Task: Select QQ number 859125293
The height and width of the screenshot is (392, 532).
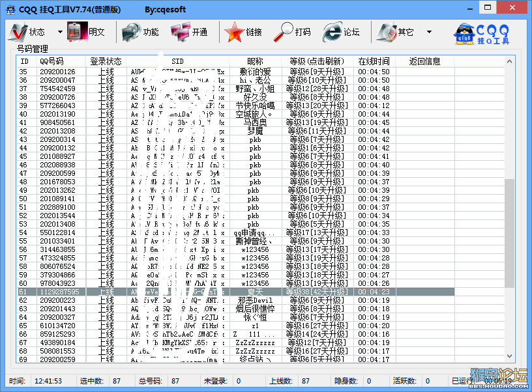Action: coord(57,335)
